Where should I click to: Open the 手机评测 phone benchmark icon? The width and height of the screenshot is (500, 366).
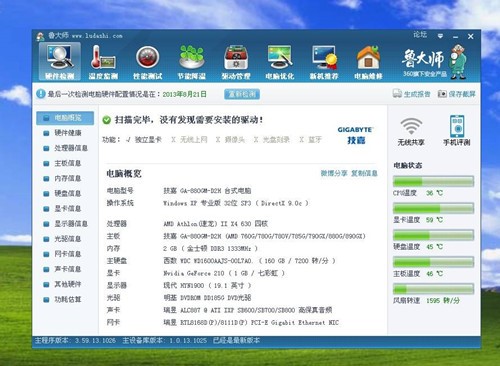tap(457, 131)
